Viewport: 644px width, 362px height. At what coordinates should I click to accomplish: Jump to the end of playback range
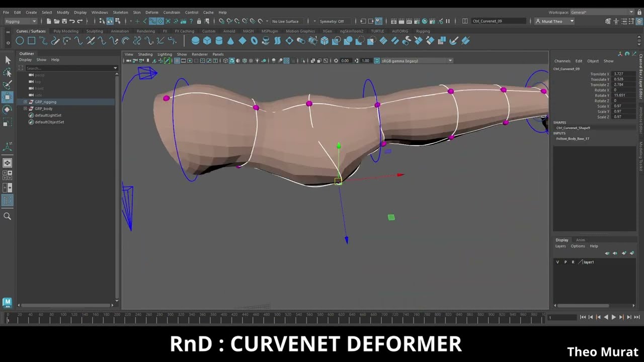click(x=636, y=317)
